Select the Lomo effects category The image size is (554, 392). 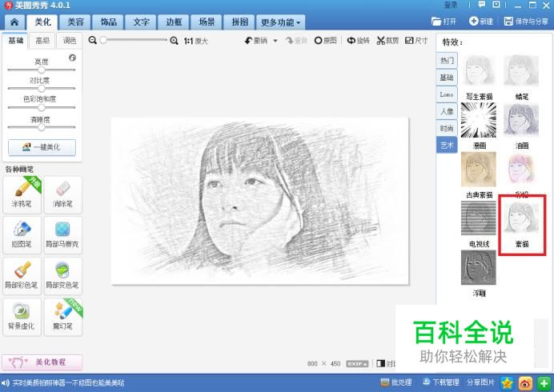pos(447,94)
